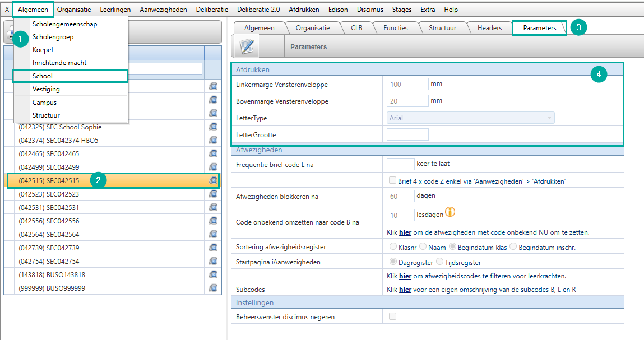
Task: Click Linkermarge Vensterenveloppe input field
Action: (x=407, y=84)
